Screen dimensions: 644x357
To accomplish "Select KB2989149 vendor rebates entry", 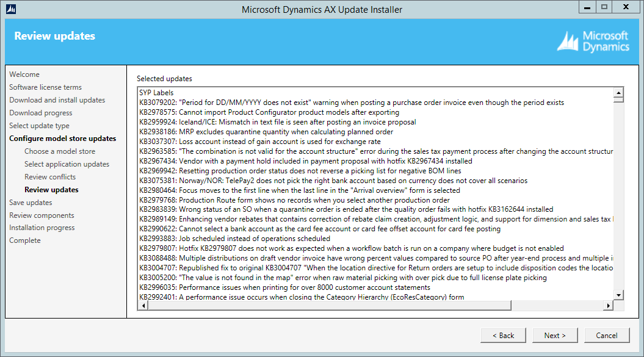I will 376,219.
